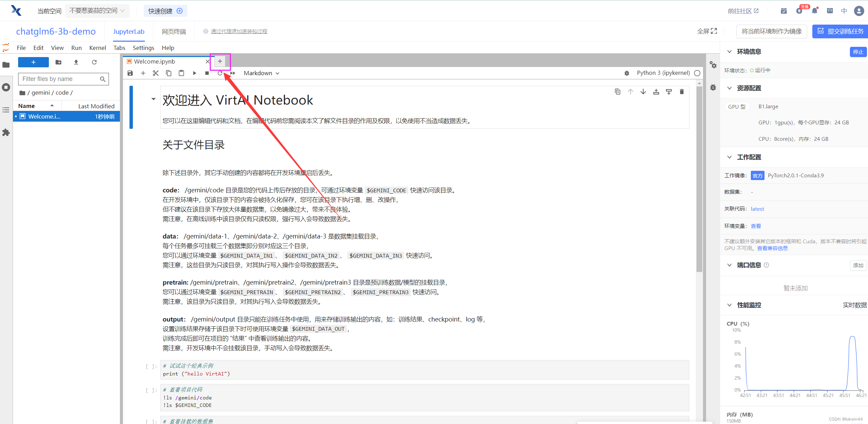Click the 提交训练任务 button
The height and width of the screenshot is (424, 868).
point(840,31)
